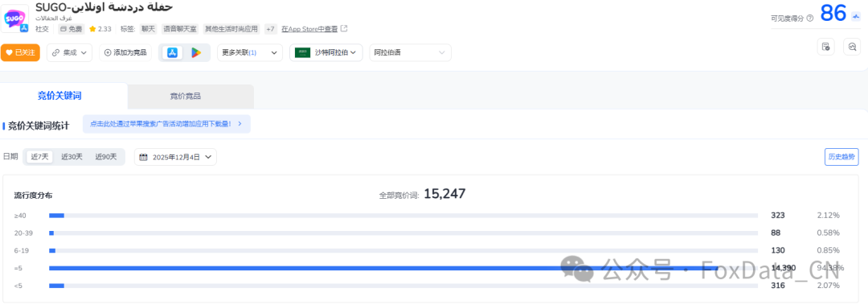Click the 316 count value

coord(778,286)
